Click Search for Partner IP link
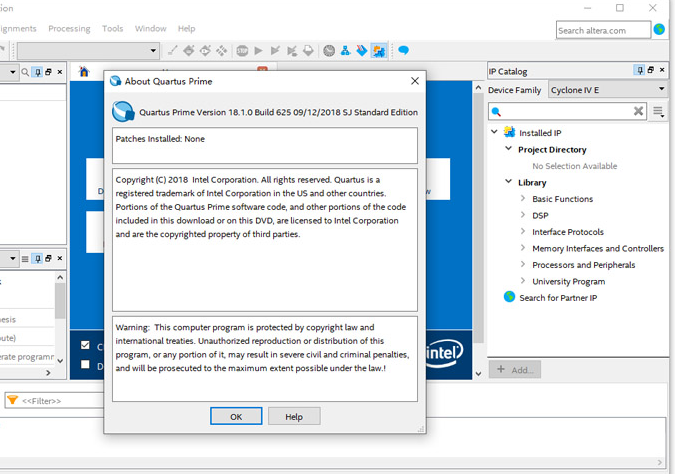682x474 pixels. (558, 298)
